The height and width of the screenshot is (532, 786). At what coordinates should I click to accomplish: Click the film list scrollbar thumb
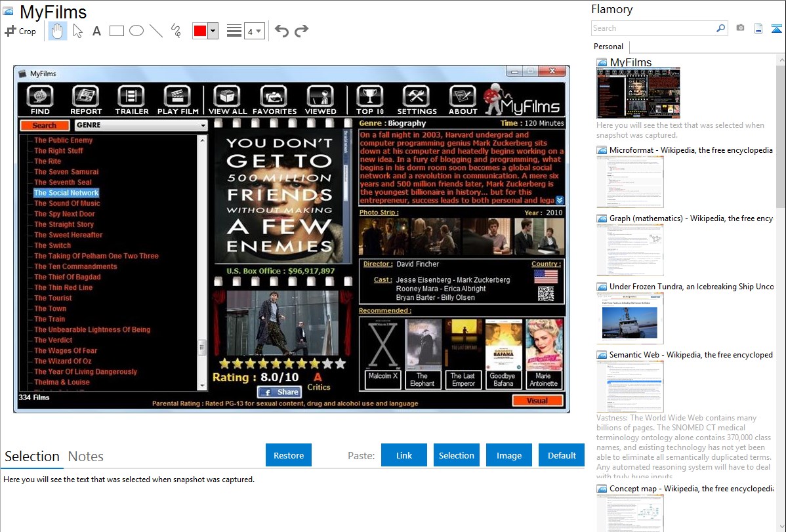pos(202,347)
